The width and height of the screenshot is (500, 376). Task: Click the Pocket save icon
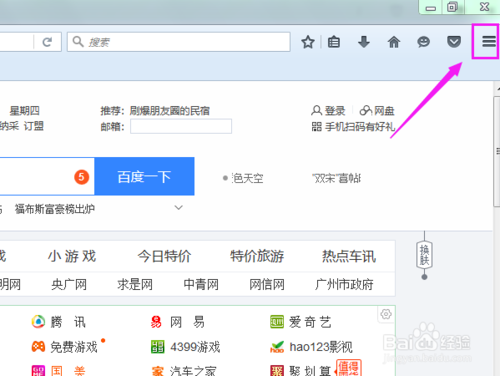pyautogui.click(x=454, y=42)
